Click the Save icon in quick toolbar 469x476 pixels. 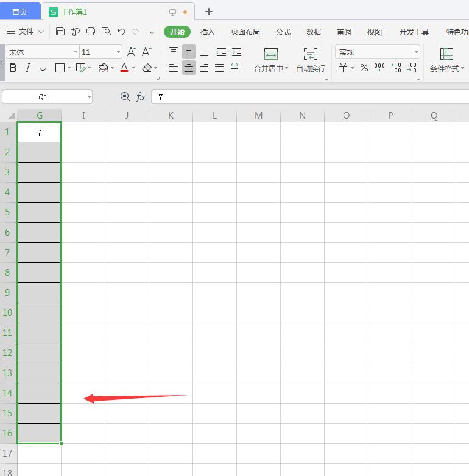(x=60, y=32)
